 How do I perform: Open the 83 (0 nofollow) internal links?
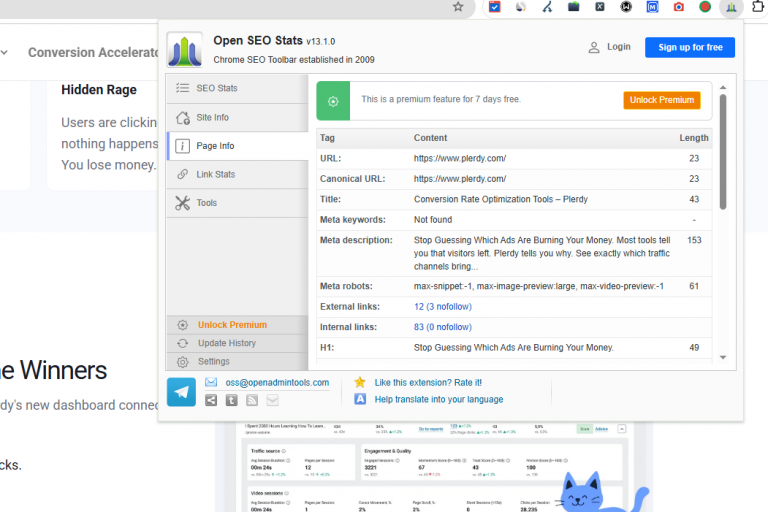click(443, 327)
